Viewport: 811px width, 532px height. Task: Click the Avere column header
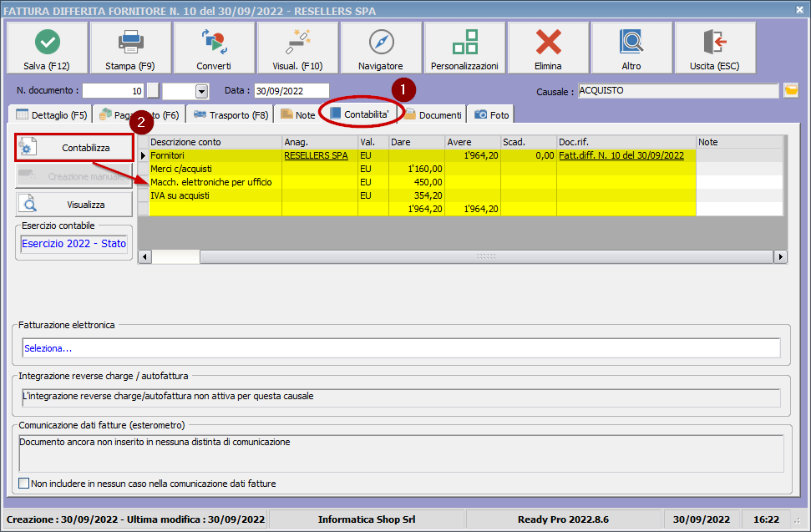(x=473, y=142)
